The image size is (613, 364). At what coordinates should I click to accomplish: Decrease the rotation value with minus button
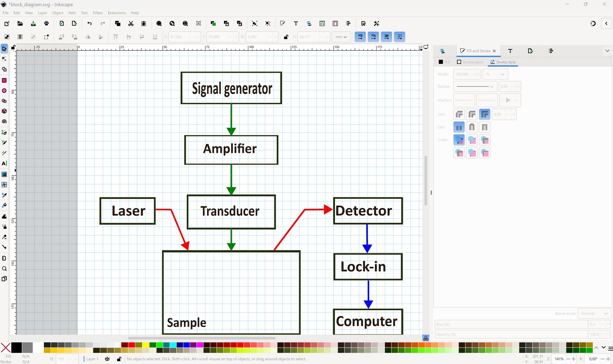(x=602, y=359)
